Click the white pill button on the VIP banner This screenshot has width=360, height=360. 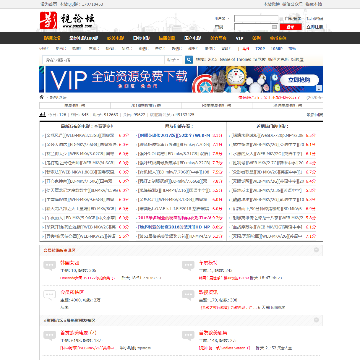(x=299, y=80)
